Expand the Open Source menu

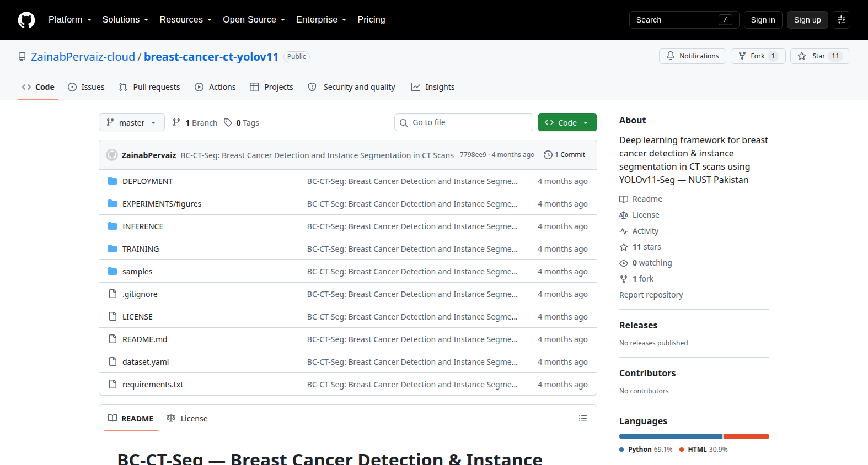254,20
